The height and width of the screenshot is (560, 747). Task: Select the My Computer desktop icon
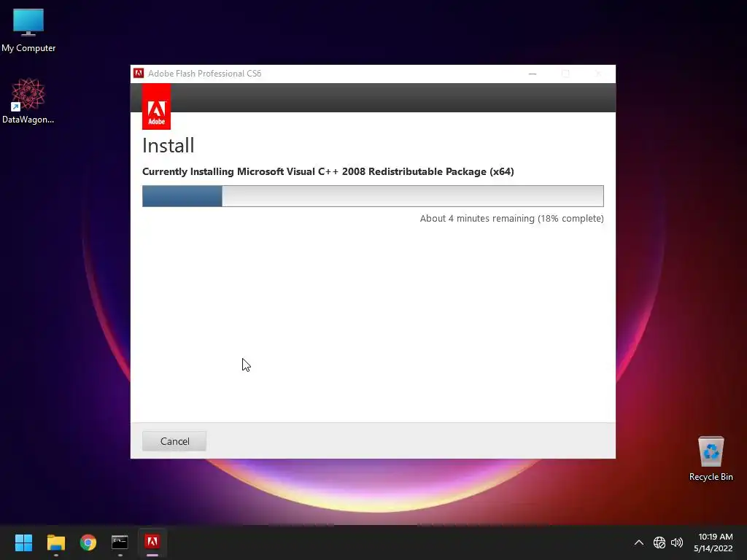(x=28, y=31)
